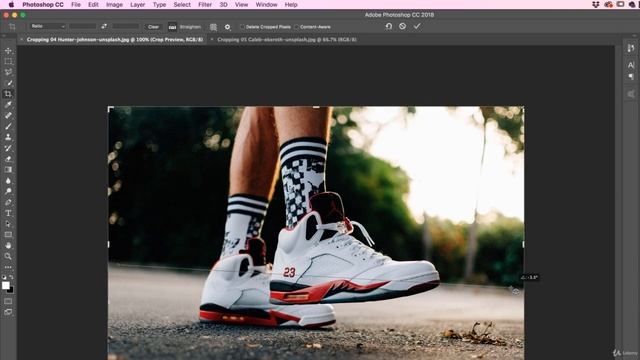
Task: Toggle Content-Aware checkbox
Action: (297, 27)
